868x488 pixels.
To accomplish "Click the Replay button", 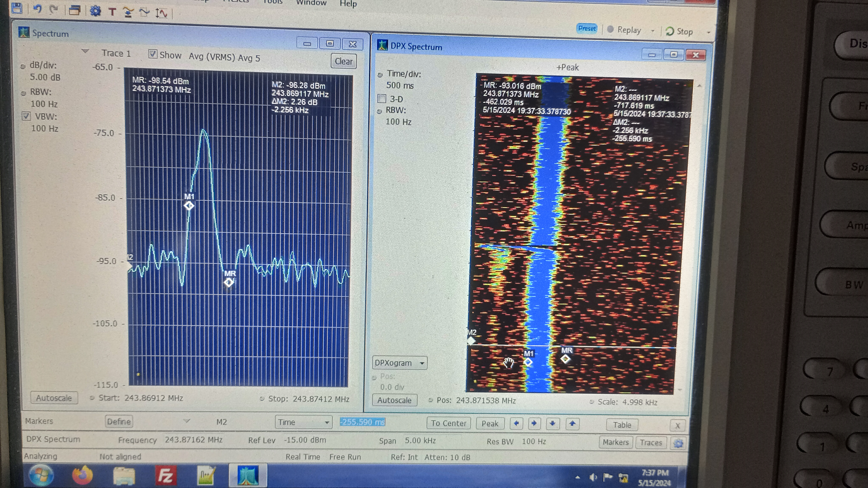I will pyautogui.click(x=624, y=30).
